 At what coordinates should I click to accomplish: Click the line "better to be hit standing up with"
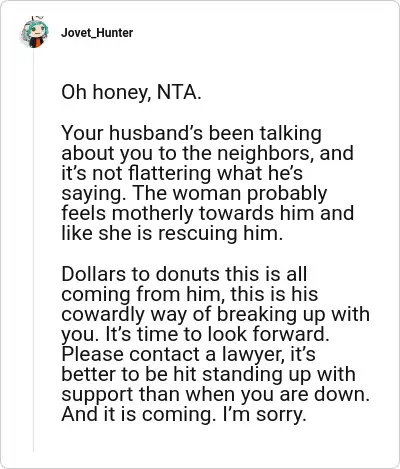click(208, 375)
